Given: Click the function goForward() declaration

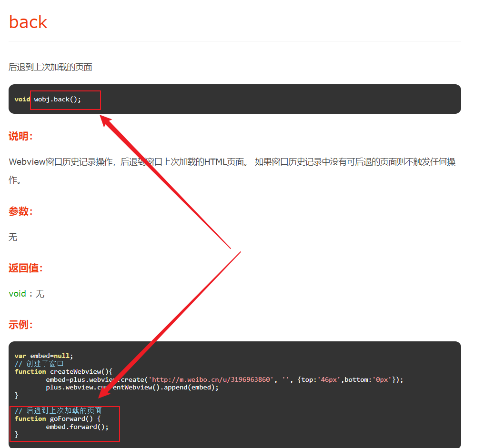Looking at the screenshot, I should 58,418.
